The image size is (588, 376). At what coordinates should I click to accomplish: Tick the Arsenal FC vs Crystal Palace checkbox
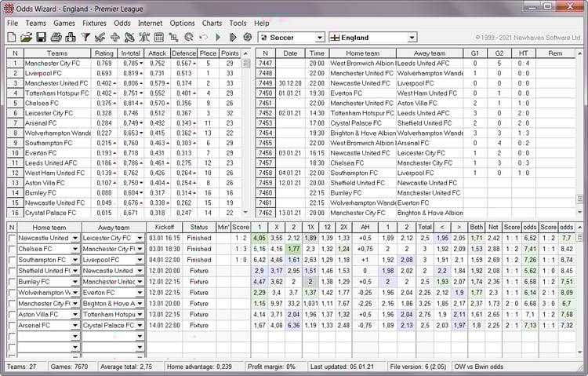pos(12,325)
